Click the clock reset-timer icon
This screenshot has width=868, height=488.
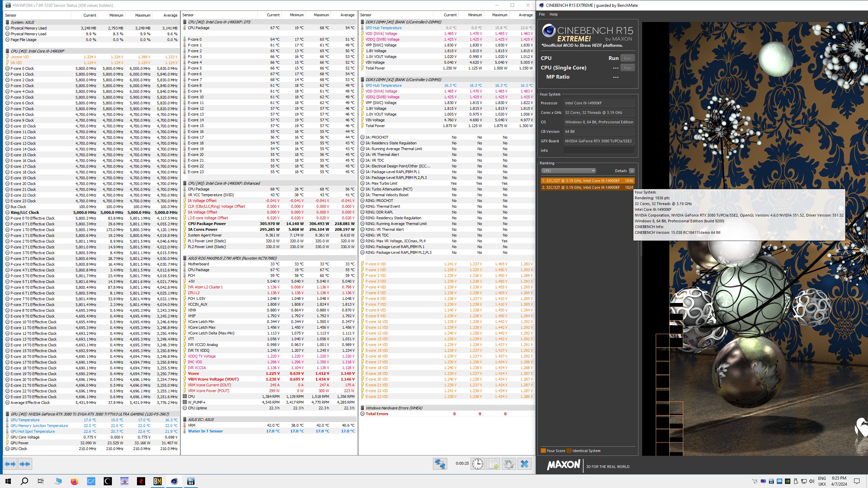(x=477, y=464)
